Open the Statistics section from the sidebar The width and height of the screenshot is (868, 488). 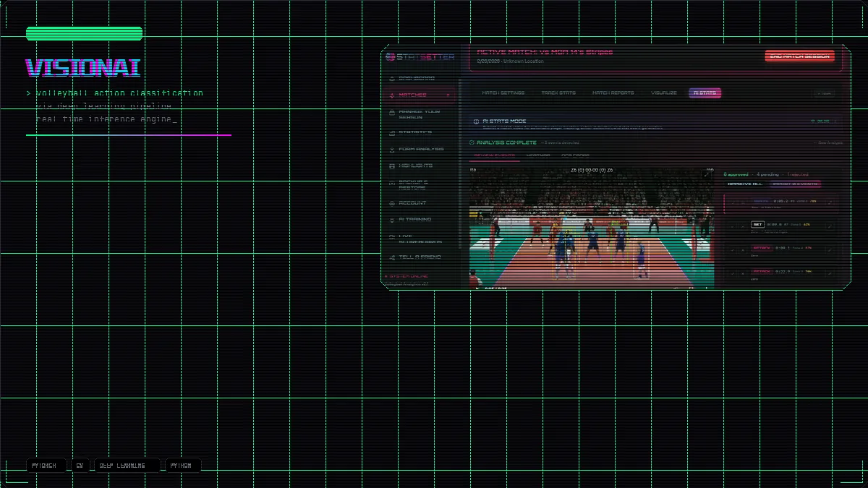[x=391, y=132]
